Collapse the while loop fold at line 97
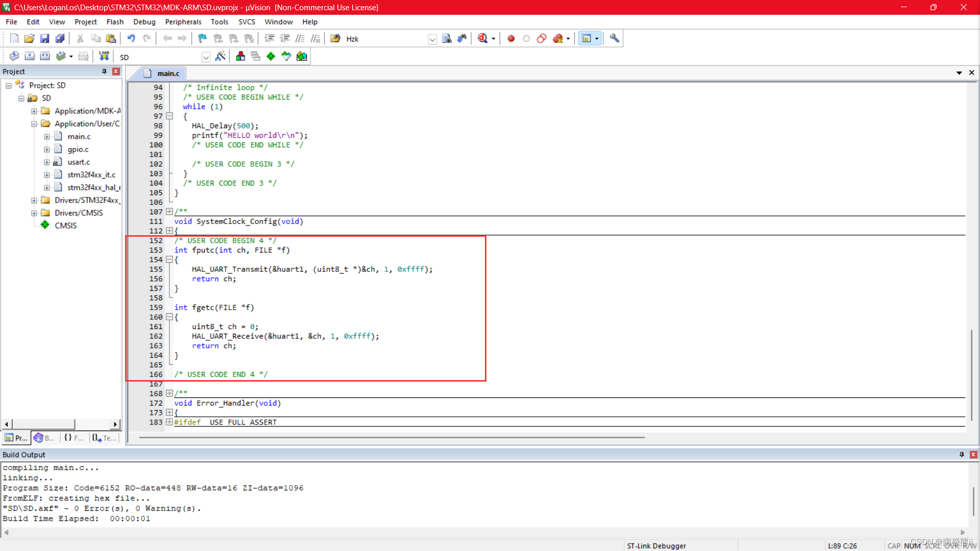The width and height of the screenshot is (980, 551). pyautogui.click(x=169, y=116)
